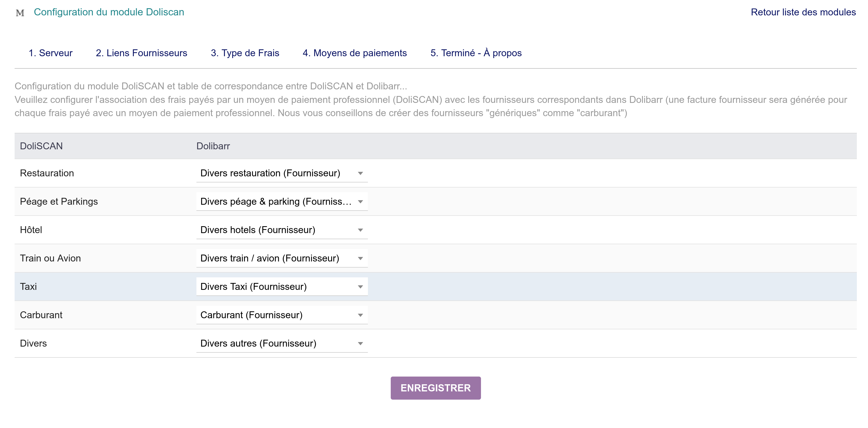Expand the Taxi supplier dropdown
The image size is (868, 428).
(x=282, y=287)
